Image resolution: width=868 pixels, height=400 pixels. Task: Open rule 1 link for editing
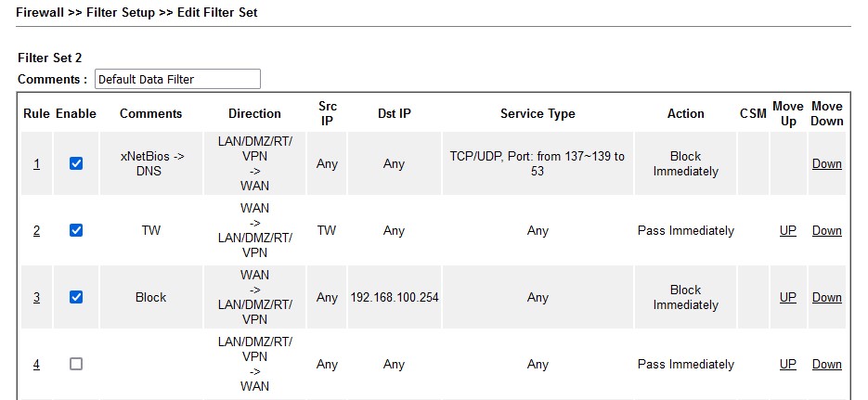point(37,164)
